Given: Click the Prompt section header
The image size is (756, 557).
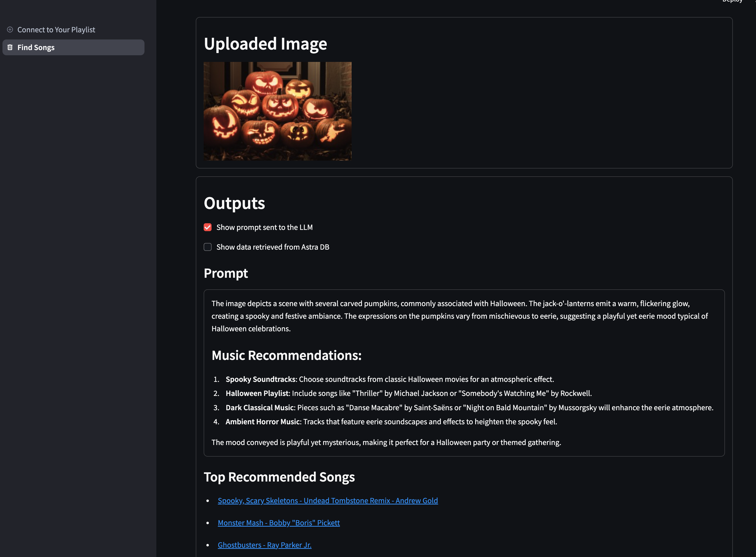Looking at the screenshot, I should pos(225,272).
